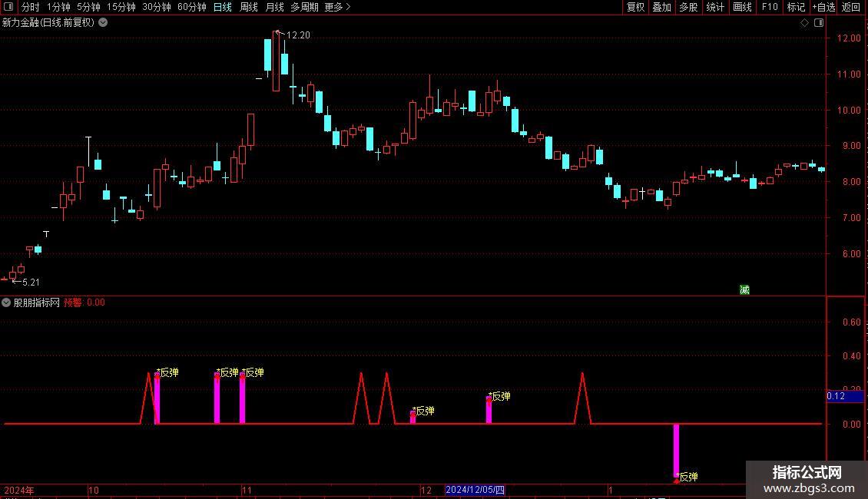Switch to 分时 view

click(x=31, y=7)
